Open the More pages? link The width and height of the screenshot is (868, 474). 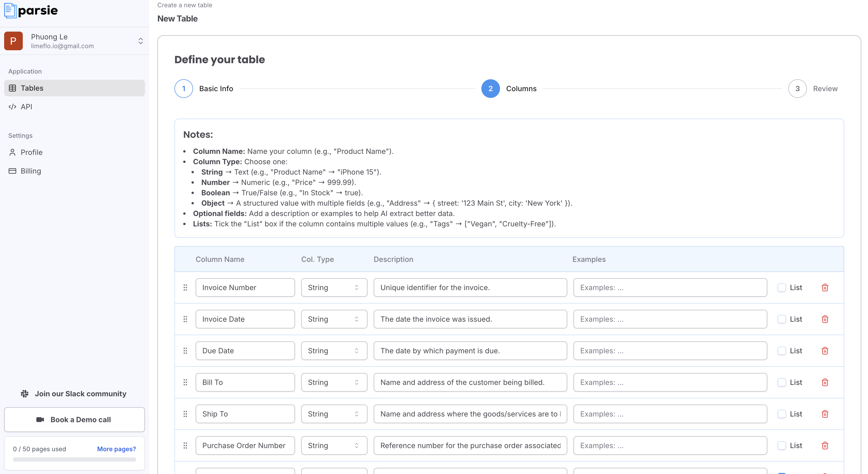[116, 449]
